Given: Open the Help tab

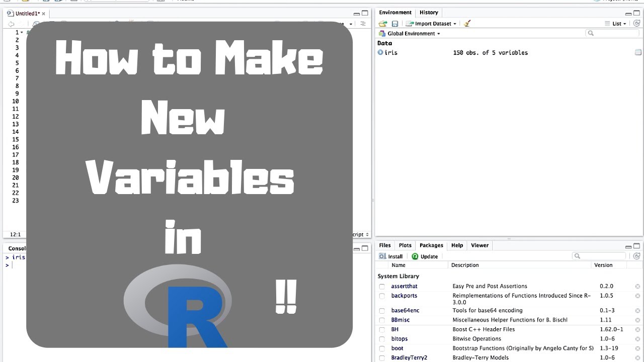Looking at the screenshot, I should click(x=457, y=245).
